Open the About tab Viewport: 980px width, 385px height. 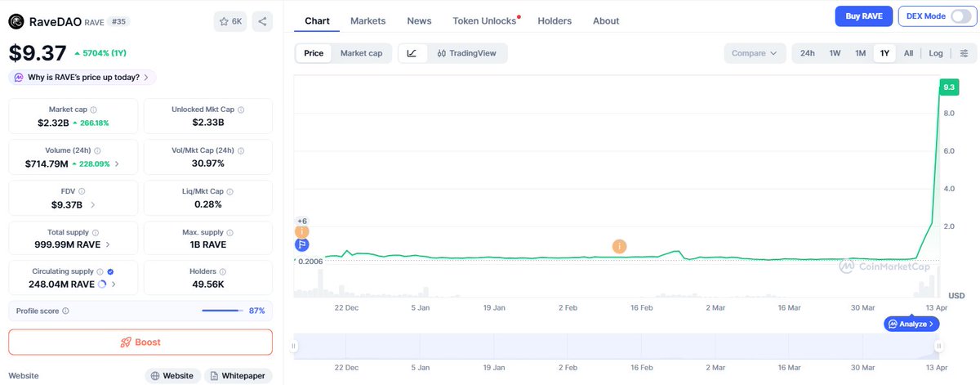pos(606,20)
